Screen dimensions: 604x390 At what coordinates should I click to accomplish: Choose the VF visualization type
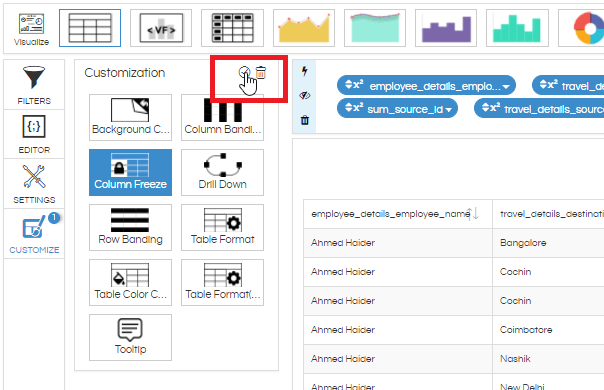(x=161, y=28)
